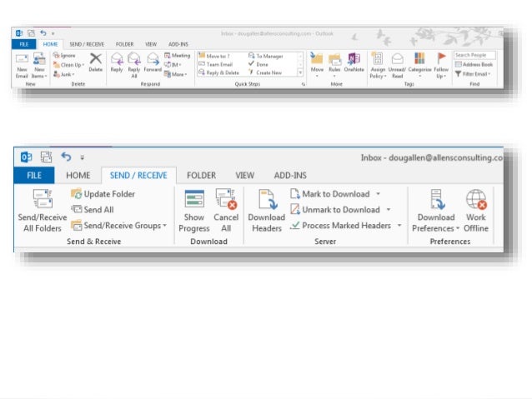Select ADD-INS tab in the top ribbon

178,44
